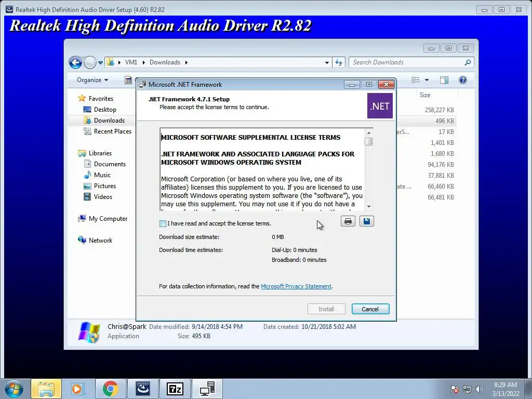The height and width of the screenshot is (399, 532).
Task: Open the Documents library
Action: tap(110, 164)
